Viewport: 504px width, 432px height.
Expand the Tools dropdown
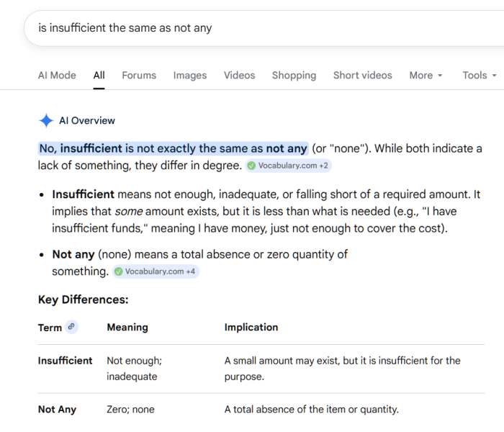pyautogui.click(x=479, y=76)
